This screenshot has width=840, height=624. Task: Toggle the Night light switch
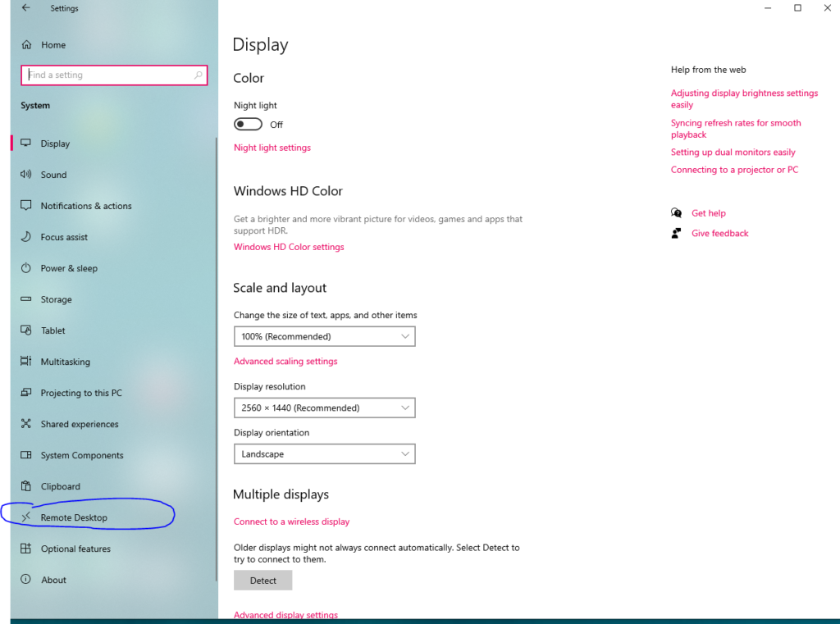point(248,125)
